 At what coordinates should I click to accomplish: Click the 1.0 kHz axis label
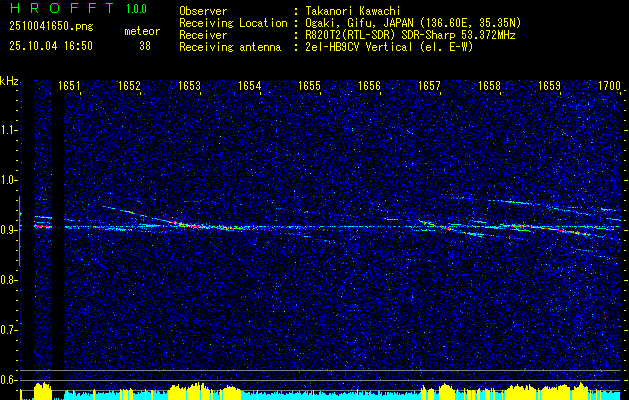[x=8, y=180]
